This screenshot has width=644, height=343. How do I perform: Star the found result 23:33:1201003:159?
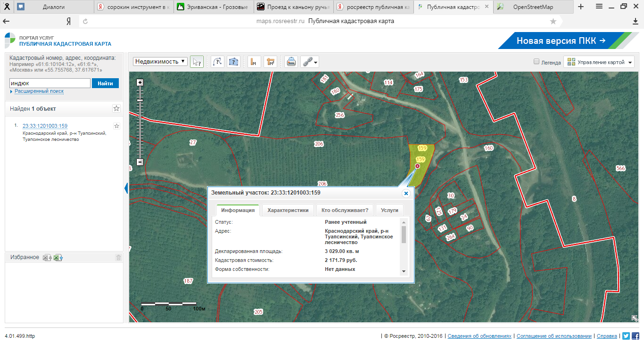point(116,126)
